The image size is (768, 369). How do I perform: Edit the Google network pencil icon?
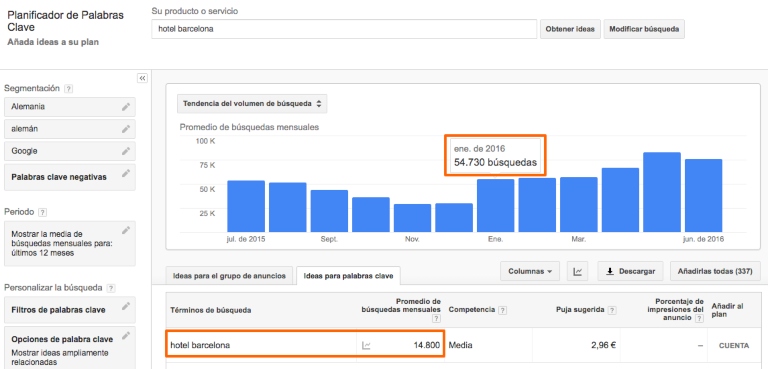[x=126, y=151]
